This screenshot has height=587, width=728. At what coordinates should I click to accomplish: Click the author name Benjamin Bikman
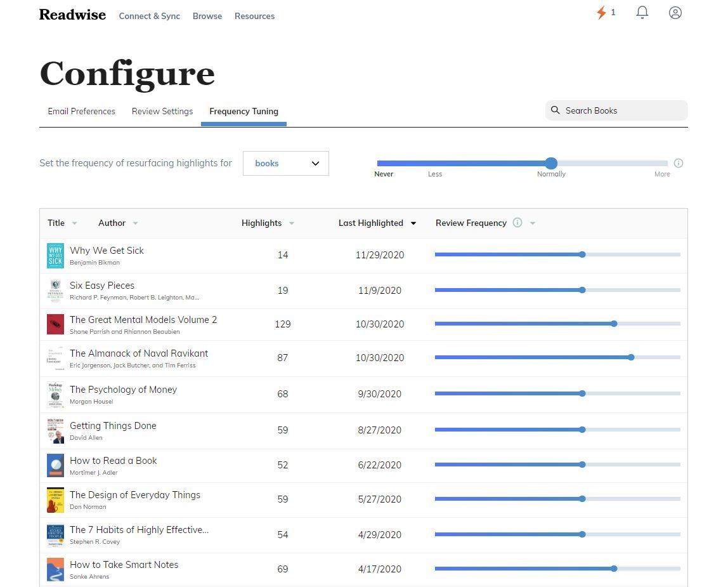click(x=94, y=263)
